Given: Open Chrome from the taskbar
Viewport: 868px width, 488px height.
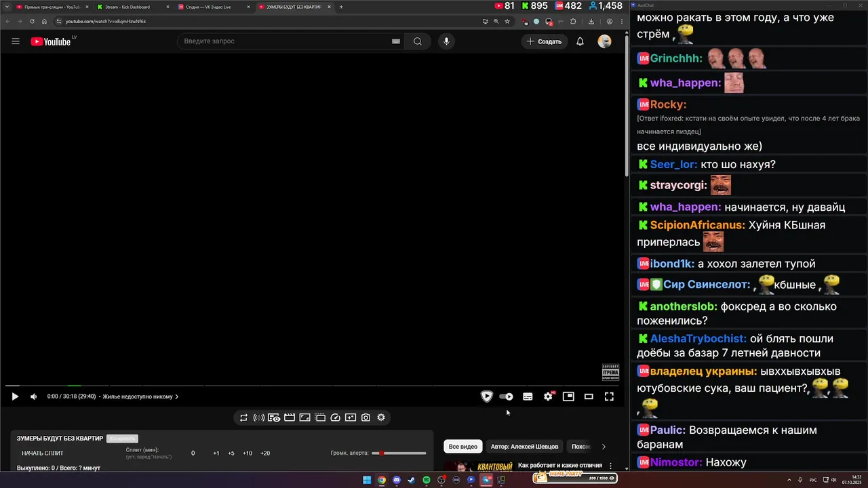Looking at the screenshot, I should [x=382, y=480].
